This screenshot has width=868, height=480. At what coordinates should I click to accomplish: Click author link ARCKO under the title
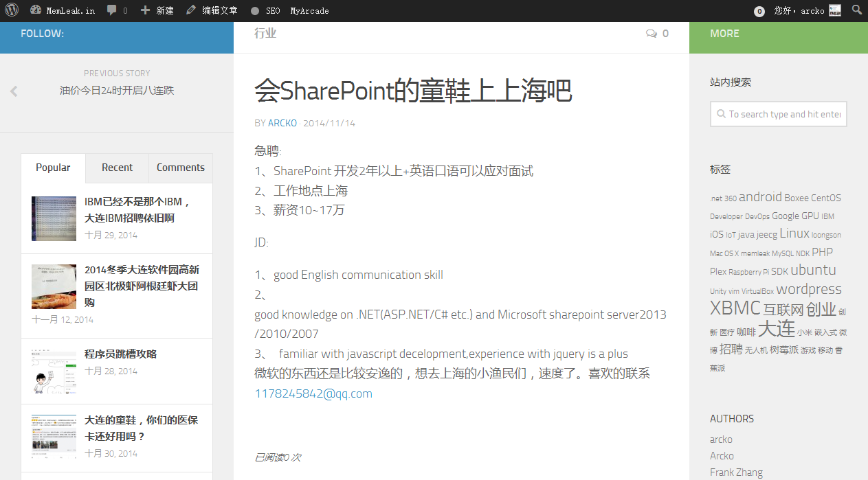(x=282, y=123)
